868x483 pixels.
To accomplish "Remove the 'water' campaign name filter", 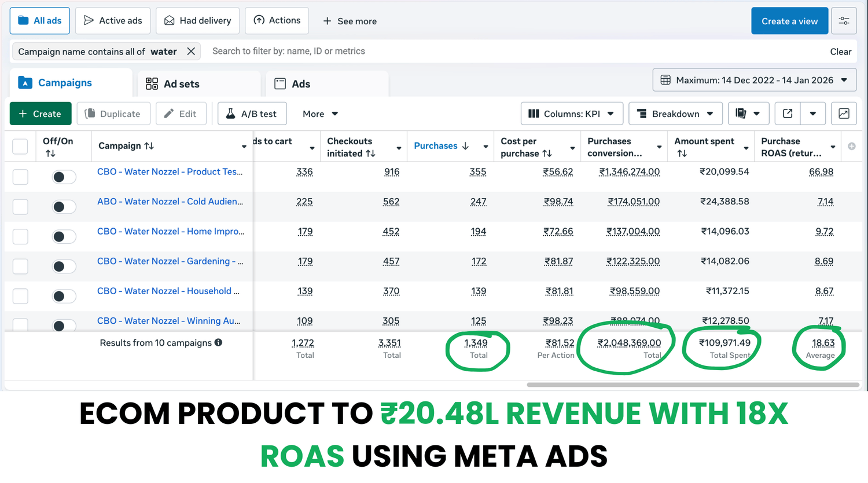I will coord(191,52).
